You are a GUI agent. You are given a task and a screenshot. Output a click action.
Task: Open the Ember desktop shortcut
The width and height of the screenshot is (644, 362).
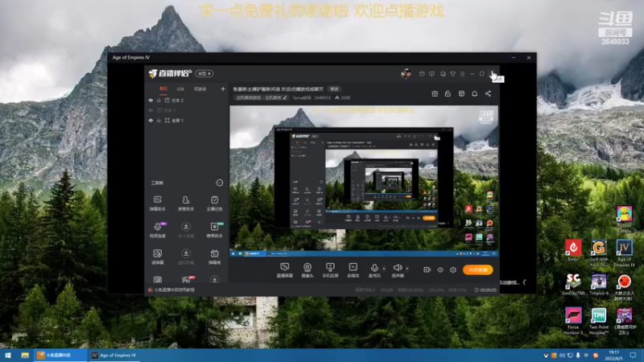(573, 250)
